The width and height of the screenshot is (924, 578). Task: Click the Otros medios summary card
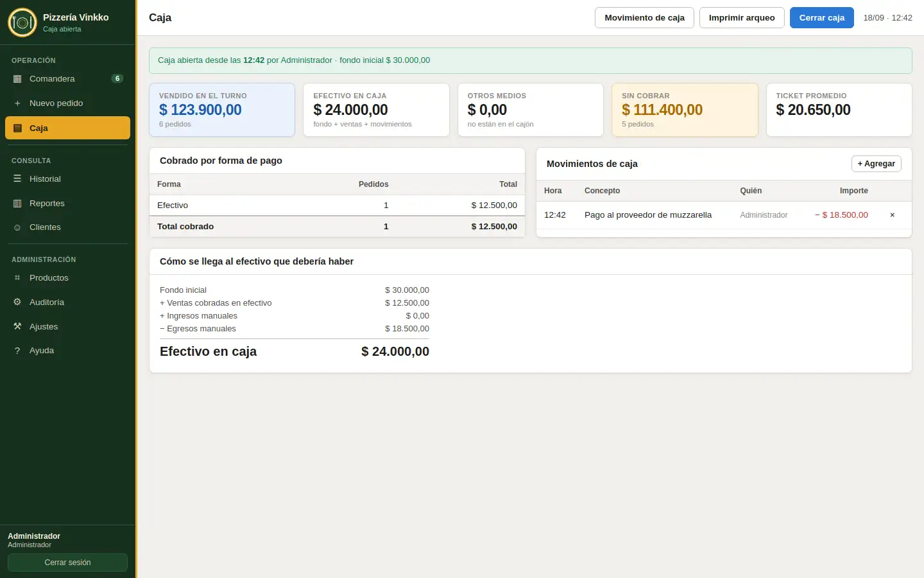531,110
